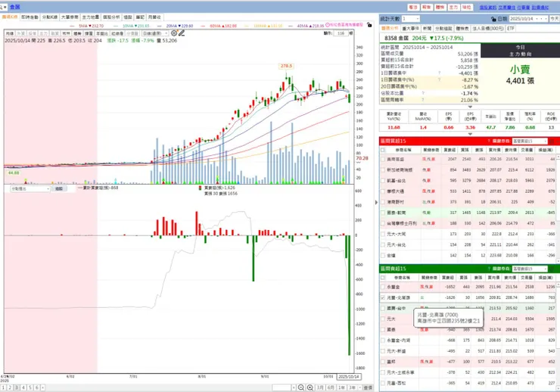Set chart range to 3年
Screen dimensions: 560x392
pos(352,387)
